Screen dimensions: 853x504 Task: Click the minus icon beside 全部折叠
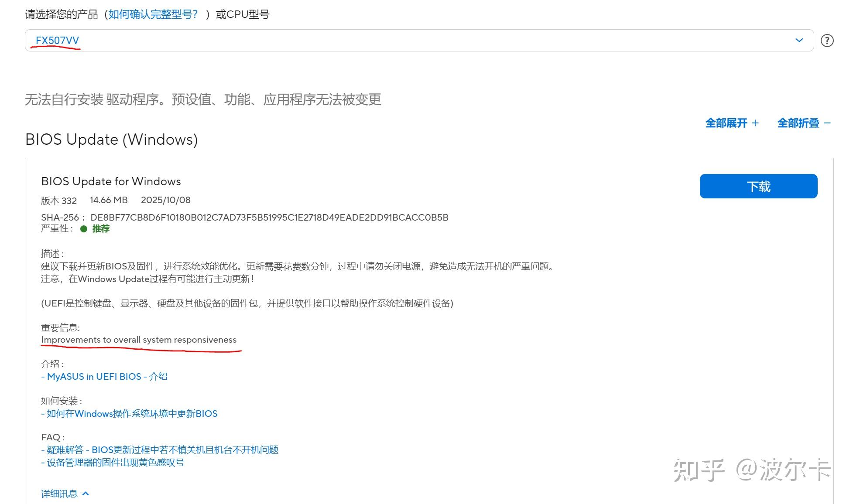coord(827,123)
